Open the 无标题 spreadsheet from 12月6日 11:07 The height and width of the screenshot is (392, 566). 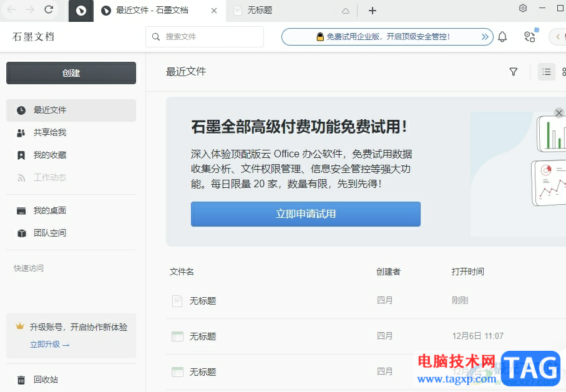coord(203,336)
